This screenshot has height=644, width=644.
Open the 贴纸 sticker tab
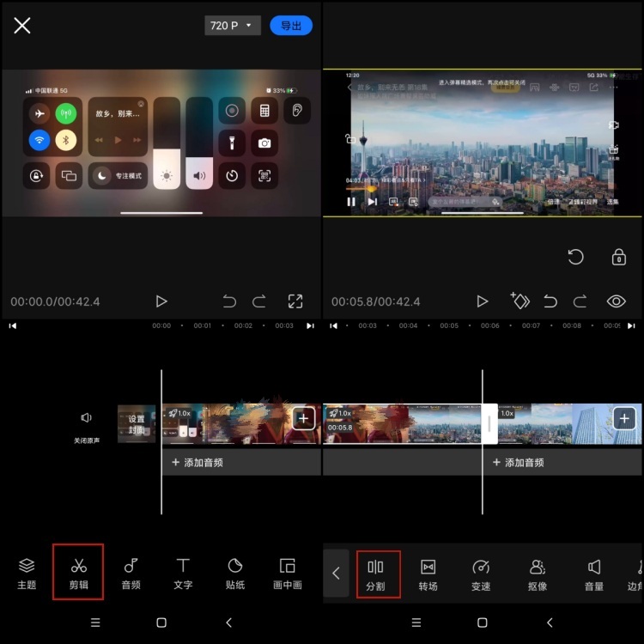235,574
